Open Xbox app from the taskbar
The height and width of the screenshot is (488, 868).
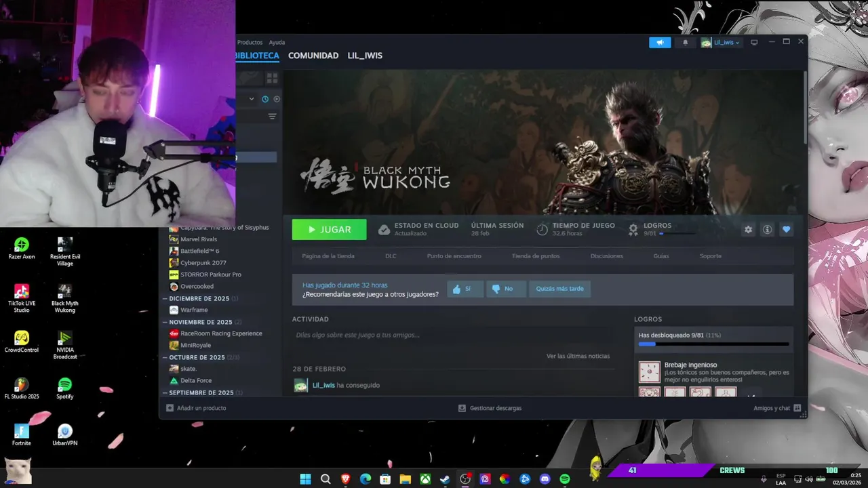tap(425, 479)
